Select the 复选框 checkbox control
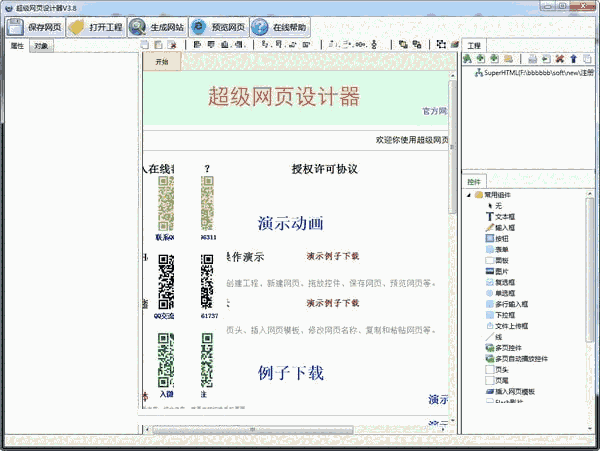 pos(501,282)
